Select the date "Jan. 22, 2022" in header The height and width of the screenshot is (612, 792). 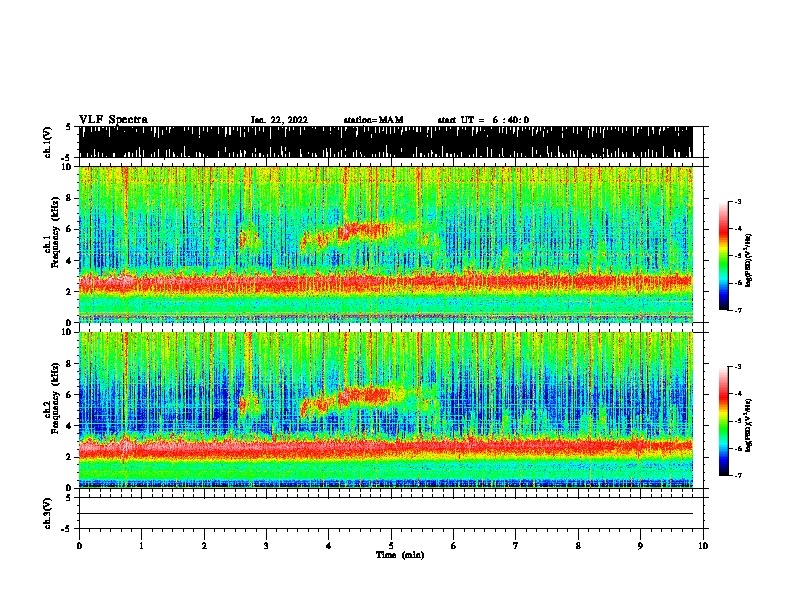pyautogui.click(x=279, y=120)
